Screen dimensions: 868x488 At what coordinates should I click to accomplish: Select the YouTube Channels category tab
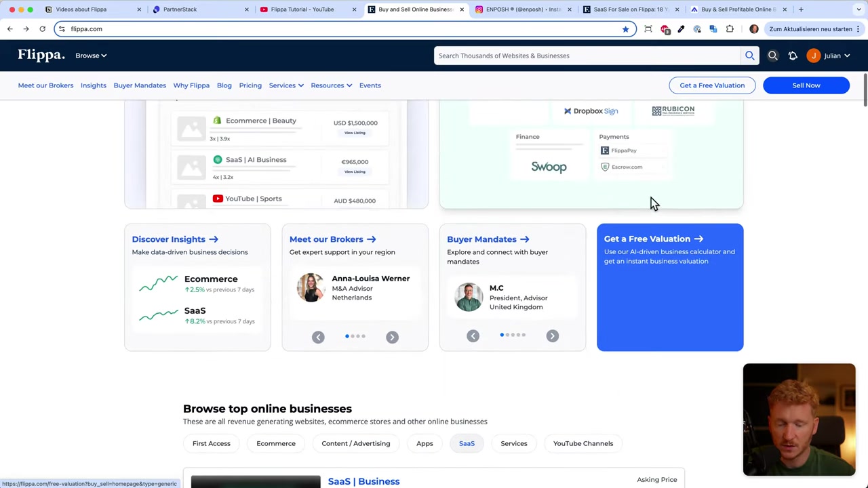pyautogui.click(x=583, y=443)
